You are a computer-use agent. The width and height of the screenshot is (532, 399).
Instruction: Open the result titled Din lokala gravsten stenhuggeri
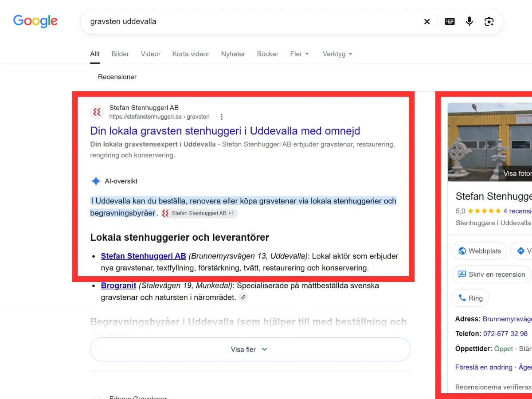(x=225, y=131)
